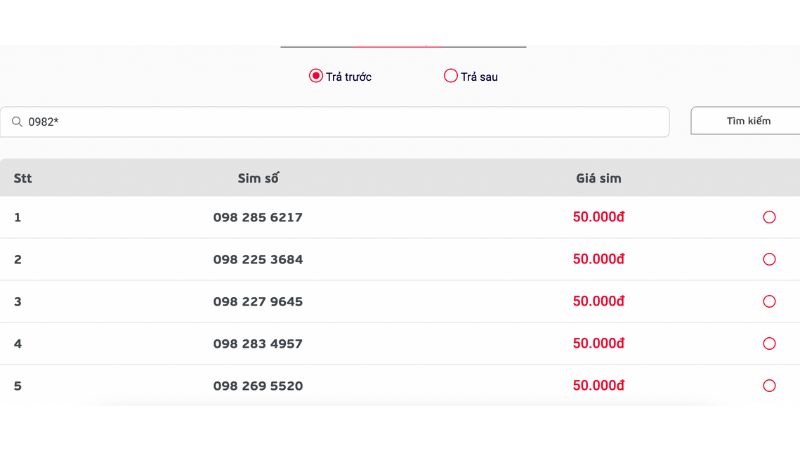Click the 50.000đ price in row 1

(x=599, y=217)
